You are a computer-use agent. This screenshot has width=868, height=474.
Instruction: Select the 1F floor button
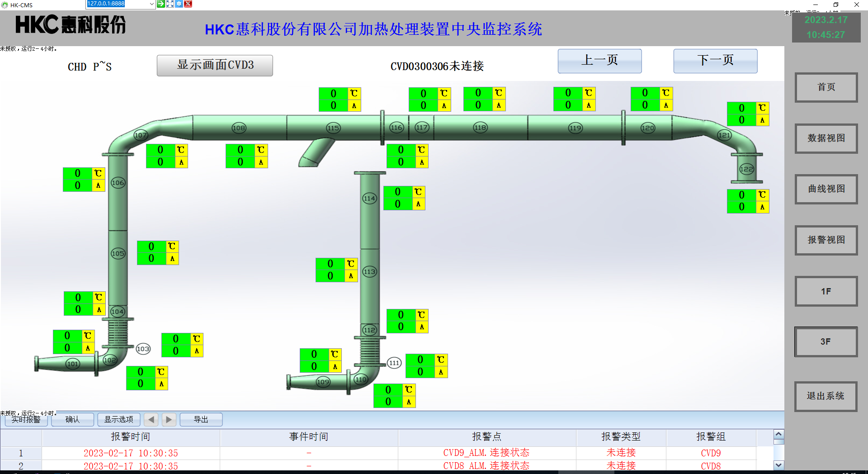coord(826,292)
